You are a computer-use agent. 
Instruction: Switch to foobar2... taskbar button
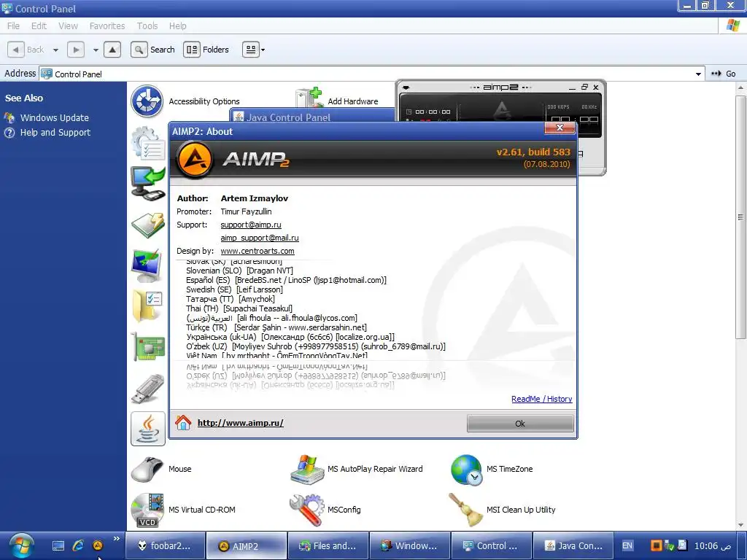click(166, 545)
